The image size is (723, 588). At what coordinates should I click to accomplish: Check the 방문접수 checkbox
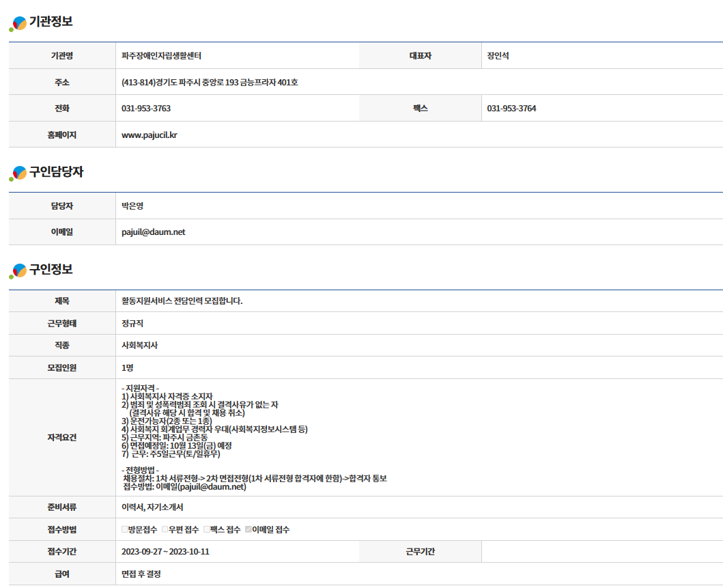pos(125,529)
